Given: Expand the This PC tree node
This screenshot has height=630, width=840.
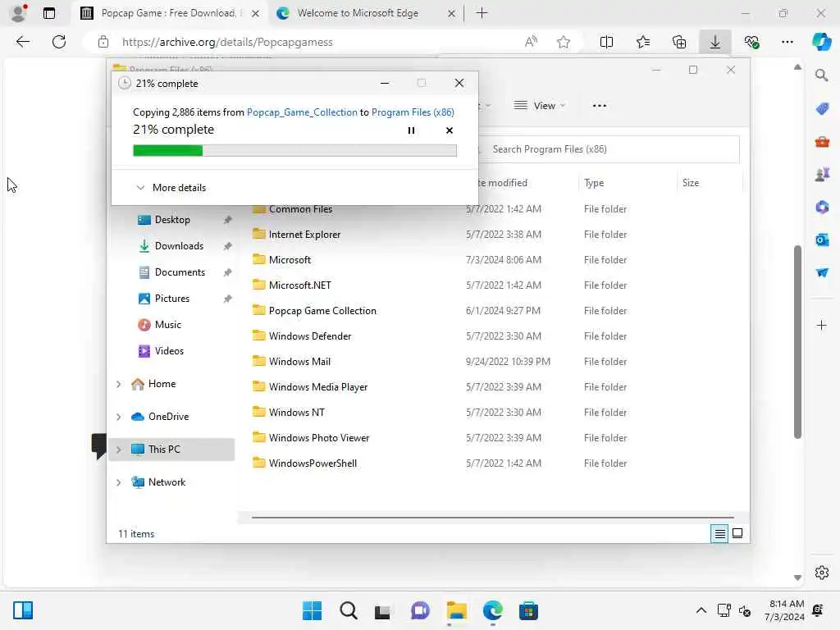Looking at the screenshot, I should coord(118,450).
